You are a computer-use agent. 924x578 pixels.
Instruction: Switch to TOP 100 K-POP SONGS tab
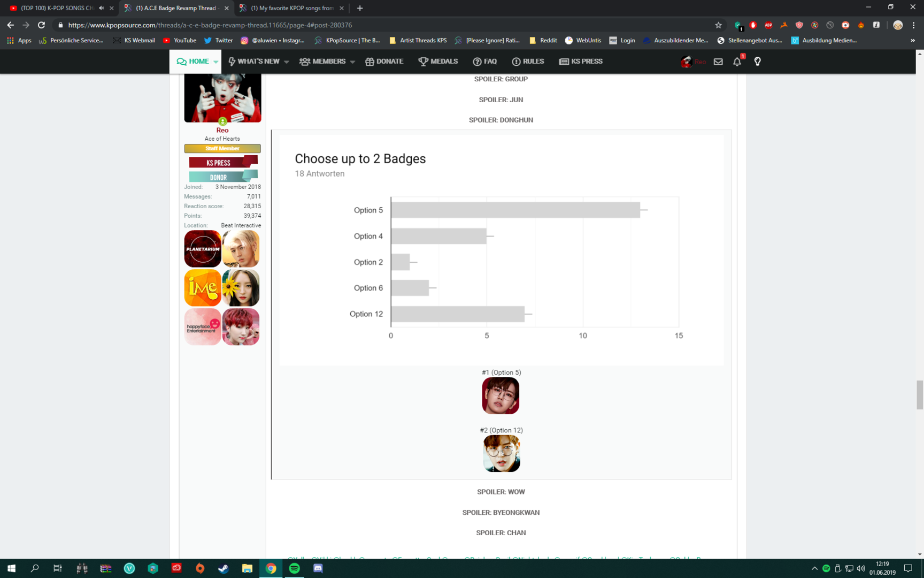[57, 8]
